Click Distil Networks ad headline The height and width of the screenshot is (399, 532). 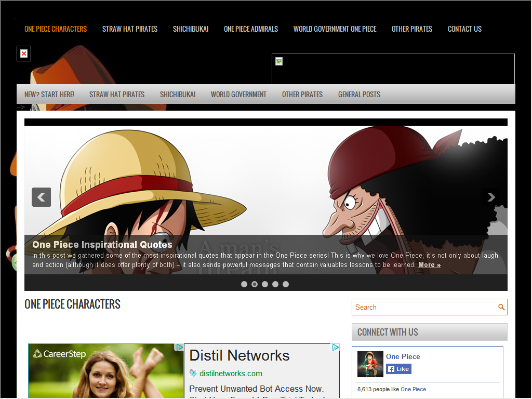click(239, 355)
